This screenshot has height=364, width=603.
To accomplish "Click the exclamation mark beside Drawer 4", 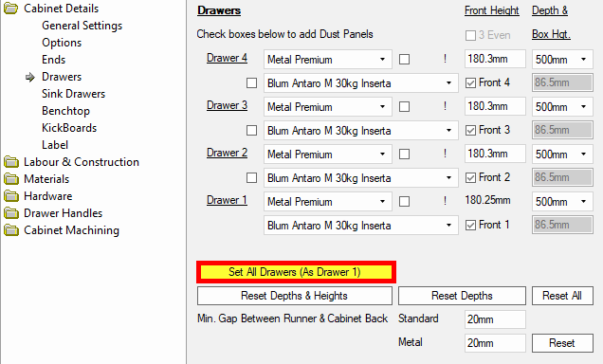I will pyautogui.click(x=445, y=59).
